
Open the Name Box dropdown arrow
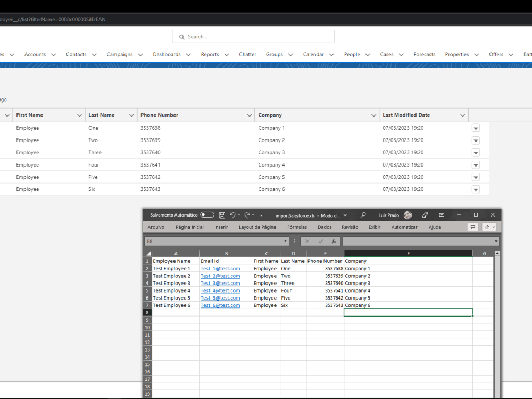pos(285,240)
